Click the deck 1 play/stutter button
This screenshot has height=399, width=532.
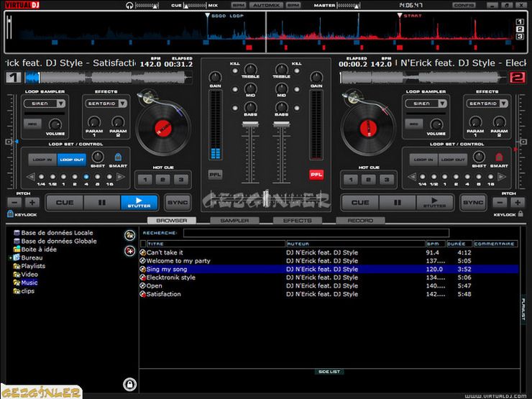coord(139,202)
